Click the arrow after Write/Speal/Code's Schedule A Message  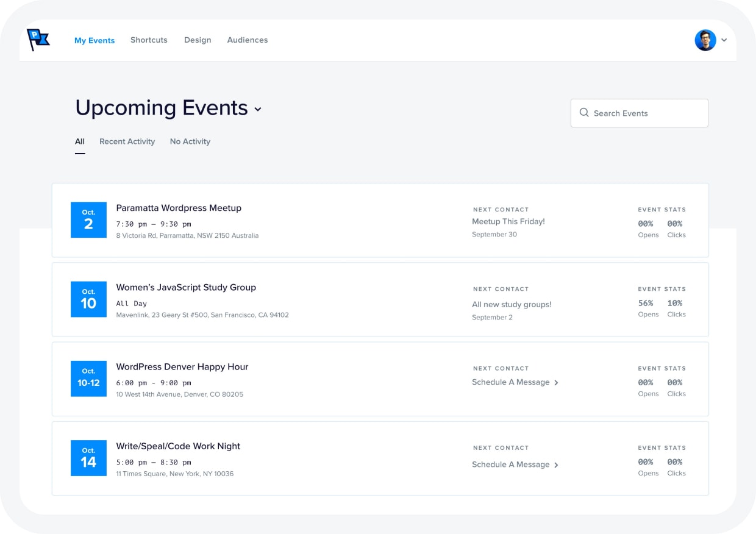pyautogui.click(x=556, y=465)
